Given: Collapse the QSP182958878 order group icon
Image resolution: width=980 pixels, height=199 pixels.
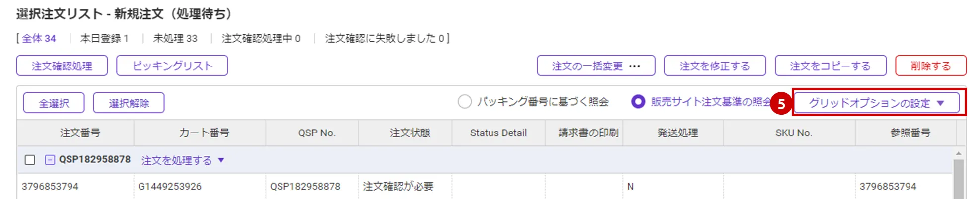Looking at the screenshot, I should coord(50,160).
